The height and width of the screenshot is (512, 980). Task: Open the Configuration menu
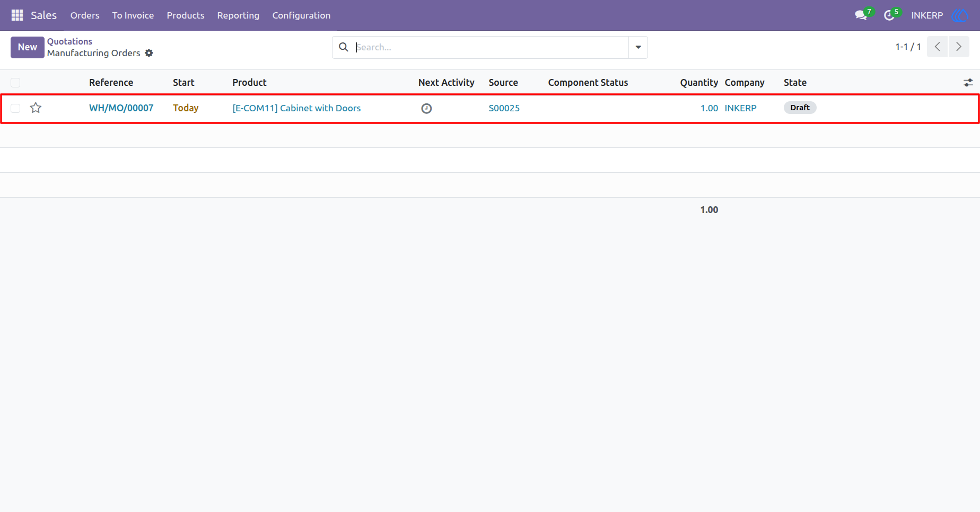click(x=301, y=15)
